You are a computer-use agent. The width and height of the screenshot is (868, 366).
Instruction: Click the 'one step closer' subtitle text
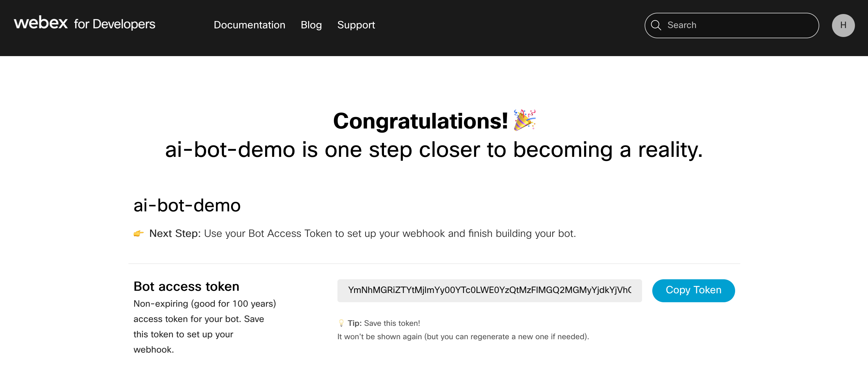pos(434,150)
